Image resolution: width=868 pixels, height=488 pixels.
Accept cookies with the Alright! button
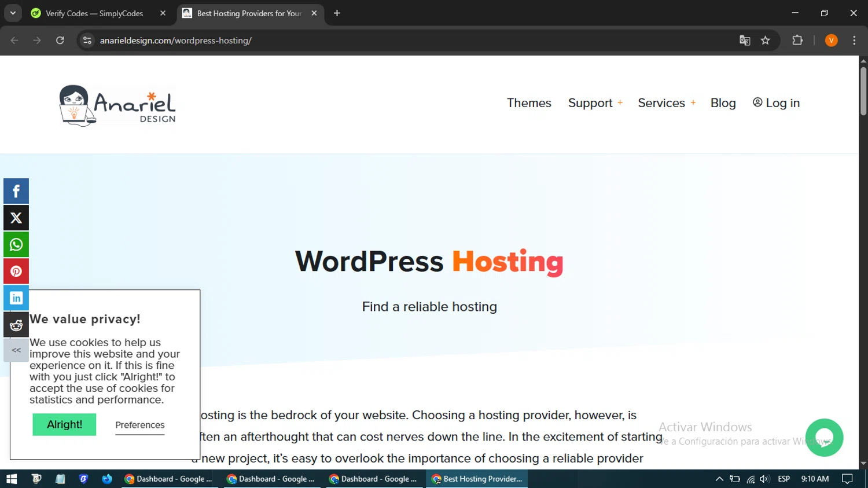64,424
